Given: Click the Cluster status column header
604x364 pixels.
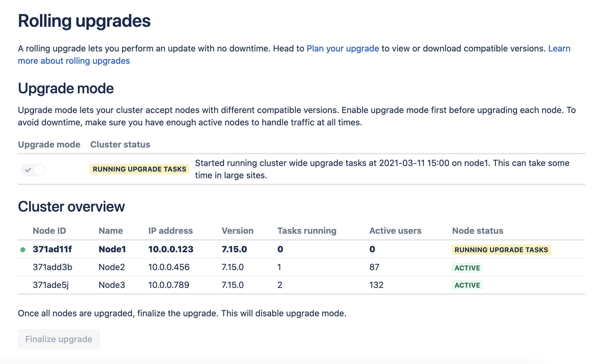Looking at the screenshot, I should pos(120,145).
